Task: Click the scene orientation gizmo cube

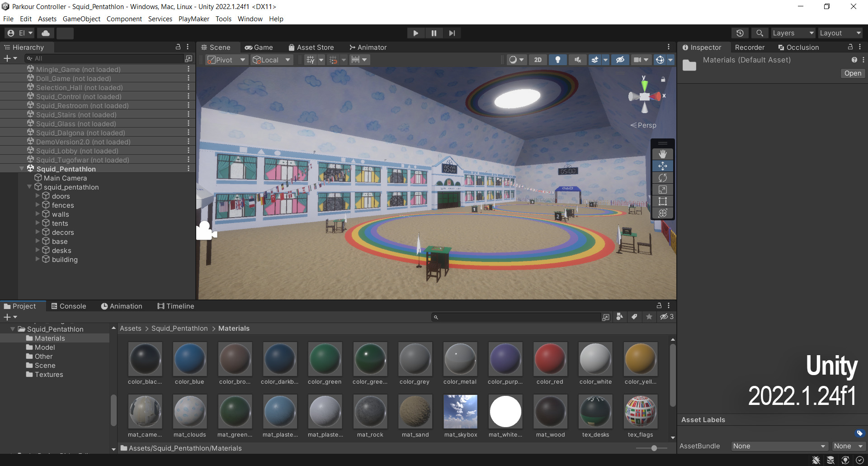Action: click(x=645, y=96)
